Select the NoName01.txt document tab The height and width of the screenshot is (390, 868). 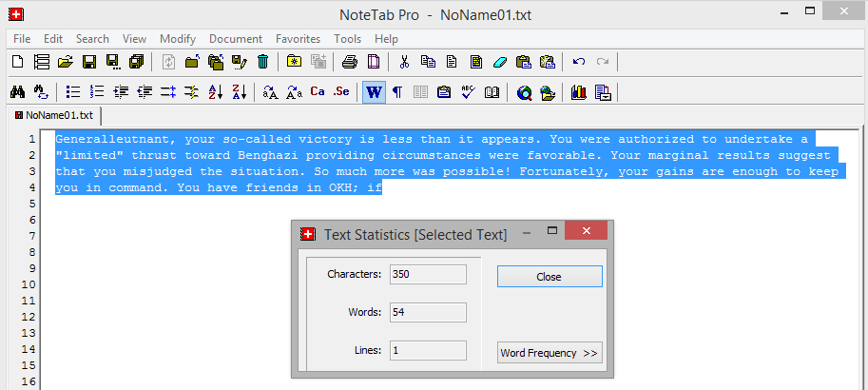coord(54,115)
